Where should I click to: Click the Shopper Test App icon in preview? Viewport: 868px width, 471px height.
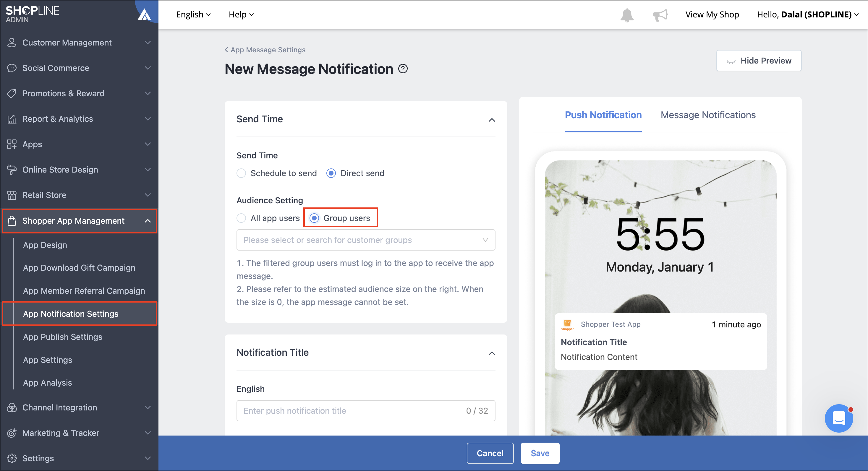(x=567, y=325)
